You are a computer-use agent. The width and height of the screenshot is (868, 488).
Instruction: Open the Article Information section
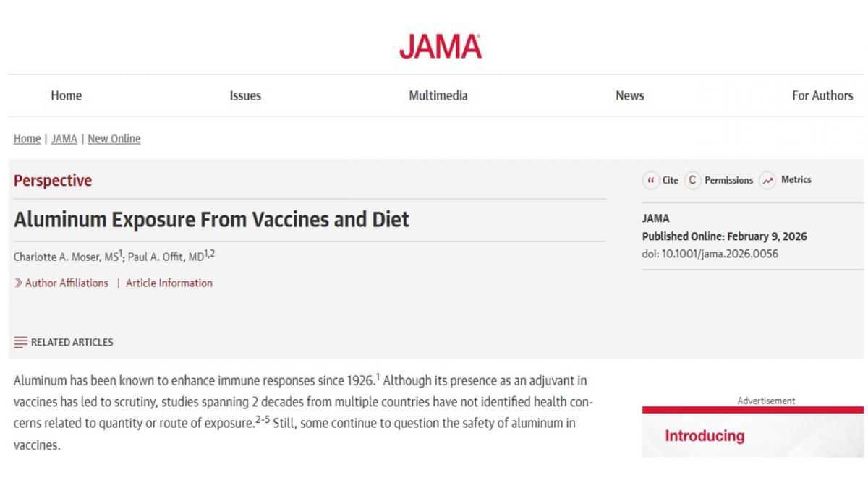[x=169, y=283]
